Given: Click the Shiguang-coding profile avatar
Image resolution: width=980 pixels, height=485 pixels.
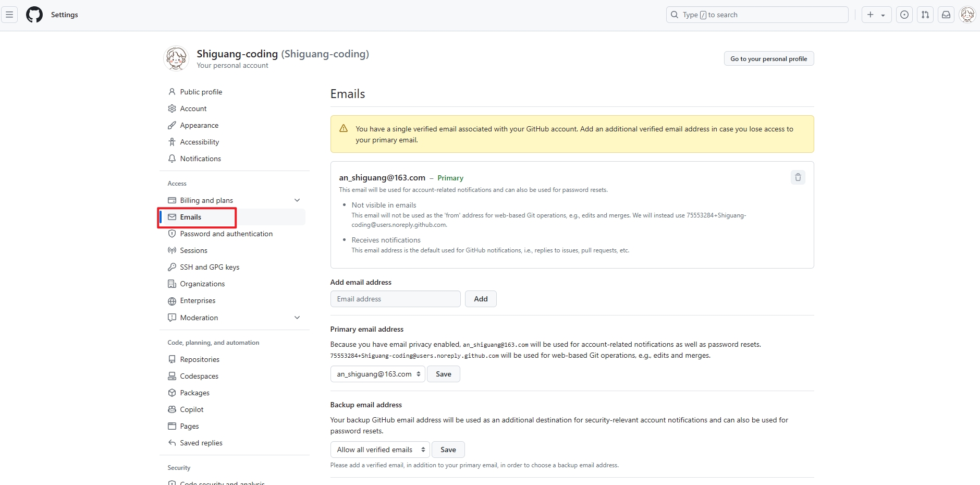Looking at the screenshot, I should coord(176,58).
